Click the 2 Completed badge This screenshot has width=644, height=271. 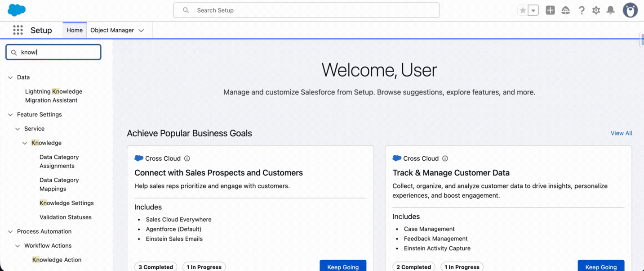[413, 266]
